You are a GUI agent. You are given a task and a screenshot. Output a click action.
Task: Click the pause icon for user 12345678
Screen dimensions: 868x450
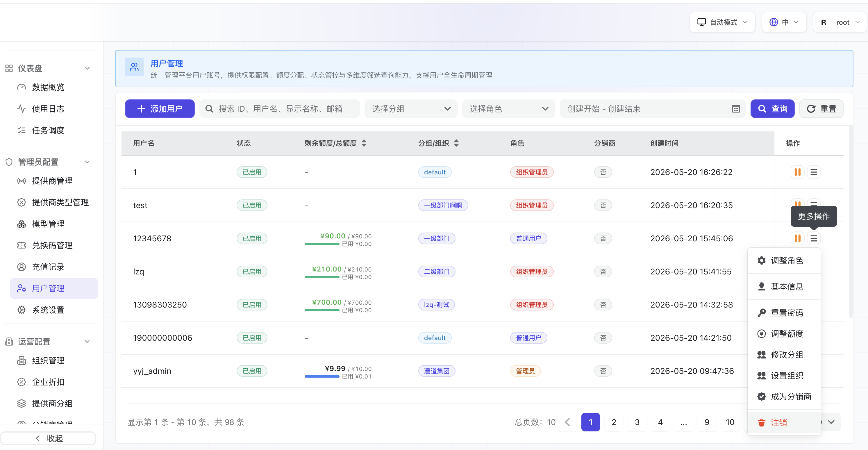tap(797, 238)
